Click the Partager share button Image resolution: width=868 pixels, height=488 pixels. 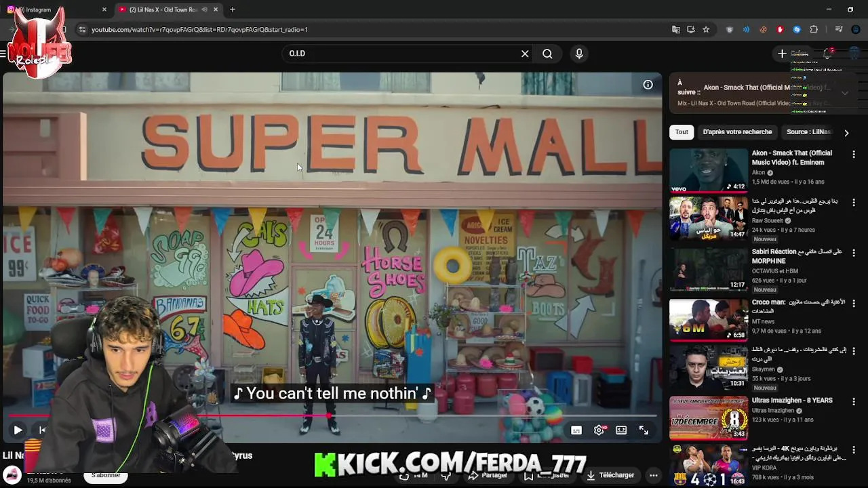tap(488, 475)
